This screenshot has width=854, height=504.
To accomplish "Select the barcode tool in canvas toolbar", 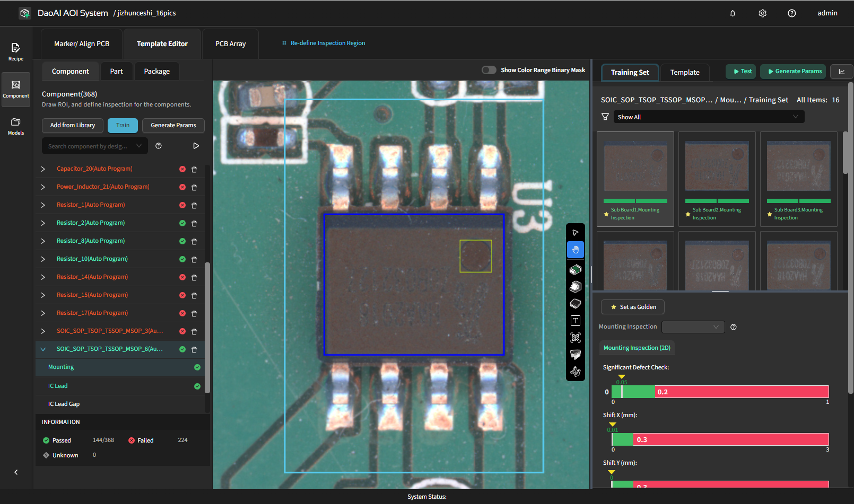I will coord(575,338).
